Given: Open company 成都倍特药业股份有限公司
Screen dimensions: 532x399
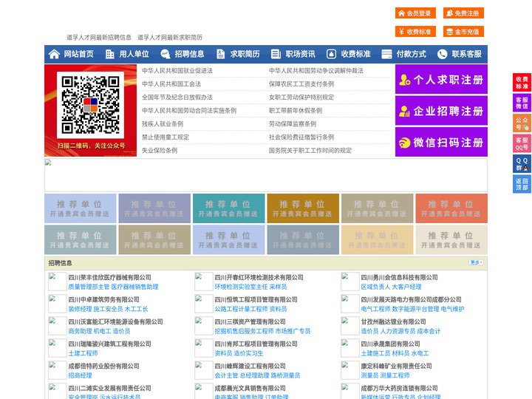Looking at the screenshot, I should tap(104, 366).
